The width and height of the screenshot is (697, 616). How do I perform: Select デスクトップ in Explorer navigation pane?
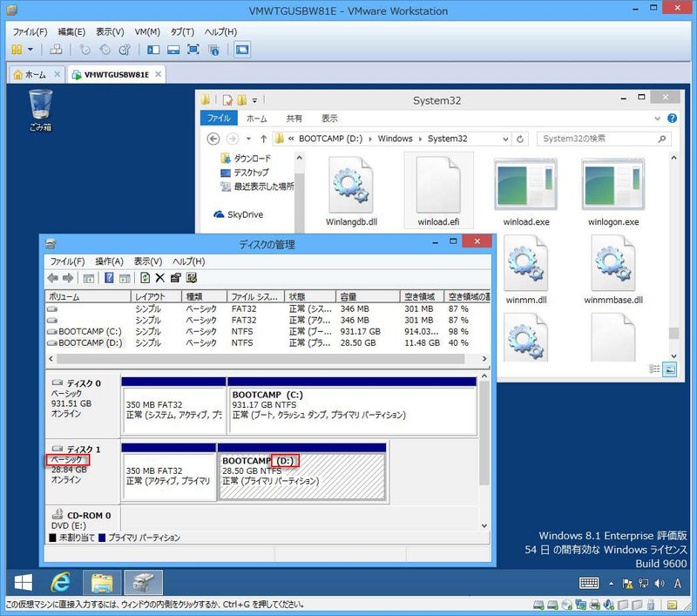point(245,173)
